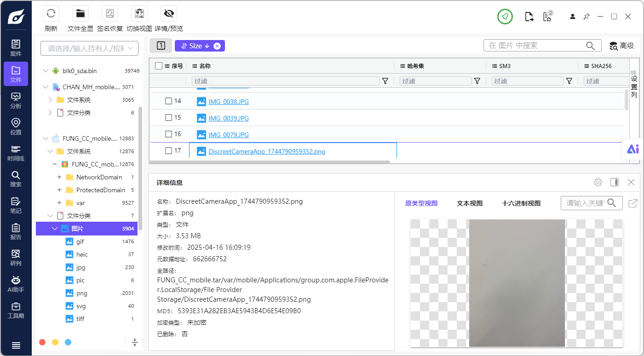Open the DiscreetCameraApp_1744790959352.png link
Image resolution: width=644 pixels, height=356 pixels.
coord(267,151)
